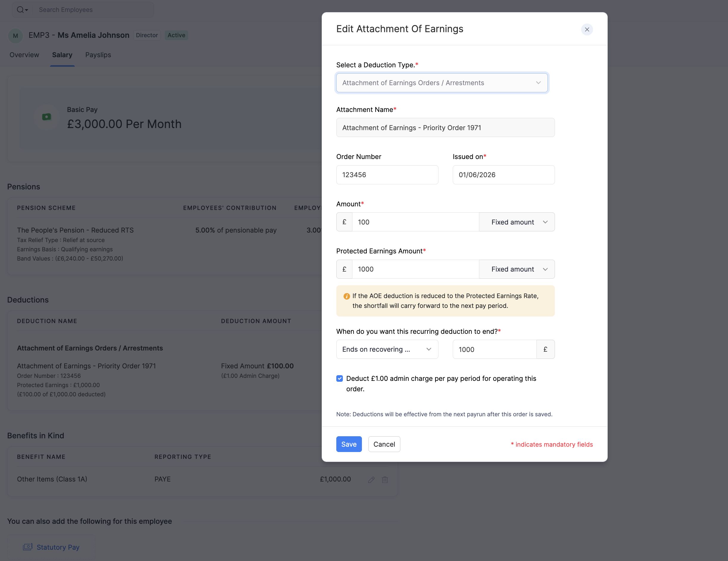The image size is (728, 561).
Task: Uncheck the £1.00 admin charge checkbox
Action: point(339,378)
